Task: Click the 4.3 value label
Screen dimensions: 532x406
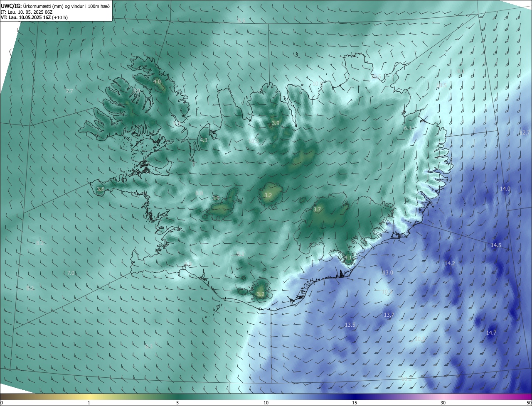Action: (x=204, y=140)
